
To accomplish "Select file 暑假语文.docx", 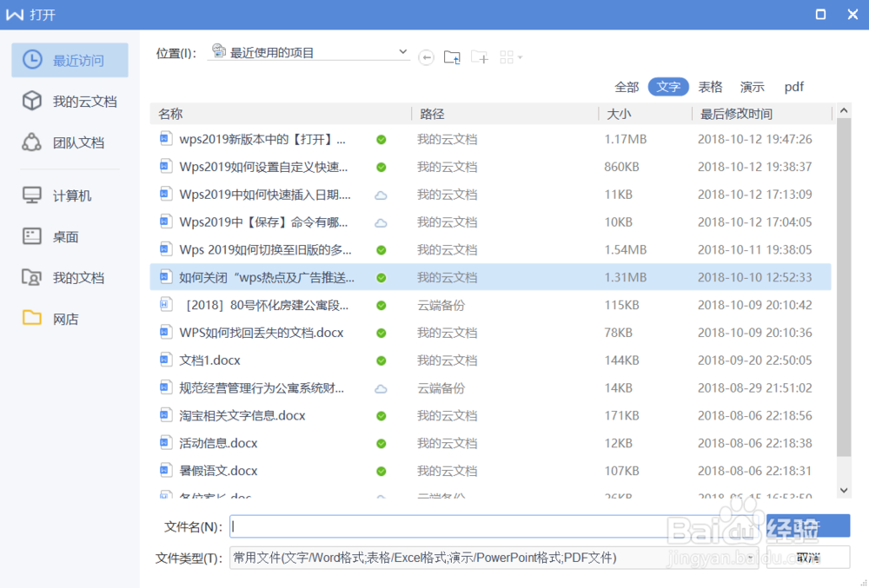I will (490, 471).
